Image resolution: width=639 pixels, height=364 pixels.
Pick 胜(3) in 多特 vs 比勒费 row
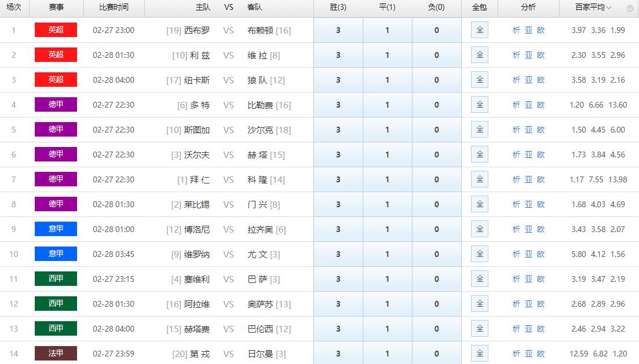tap(338, 105)
